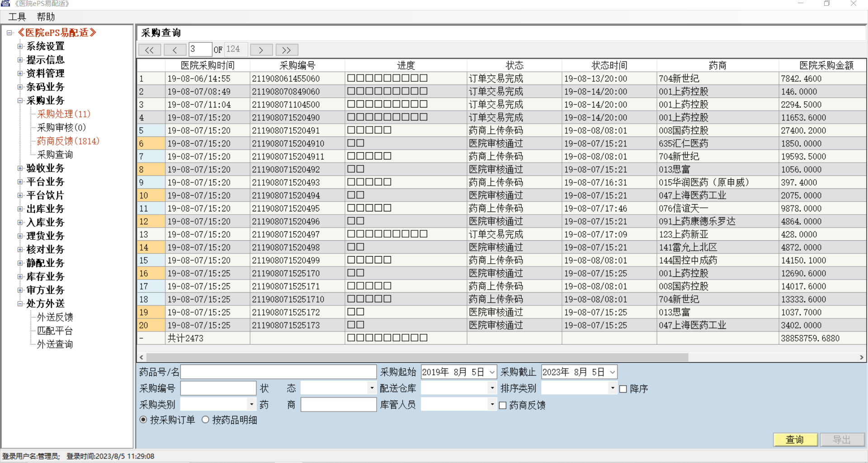Open the 采购起始 date picker
The width and height of the screenshot is (868, 463).
[x=492, y=372]
